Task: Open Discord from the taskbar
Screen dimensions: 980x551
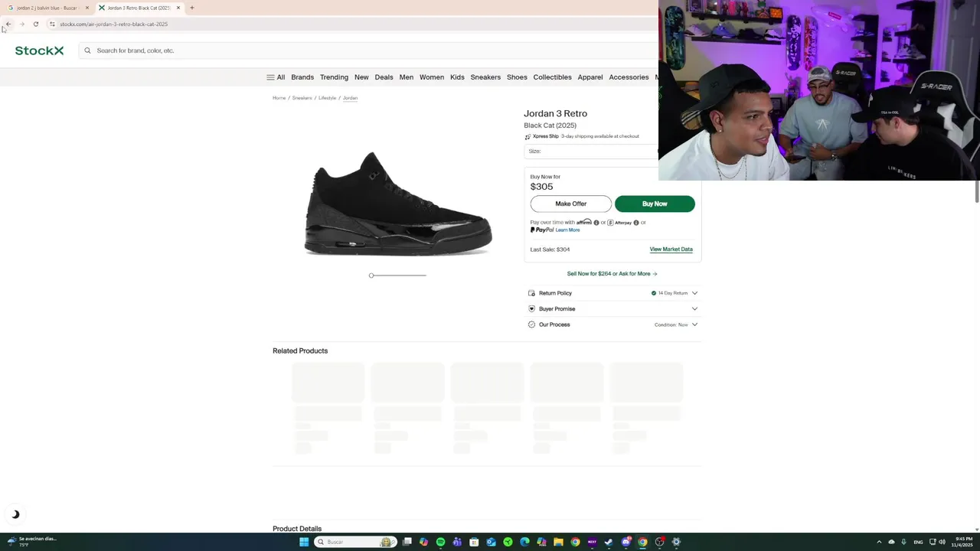Action: click(x=626, y=542)
